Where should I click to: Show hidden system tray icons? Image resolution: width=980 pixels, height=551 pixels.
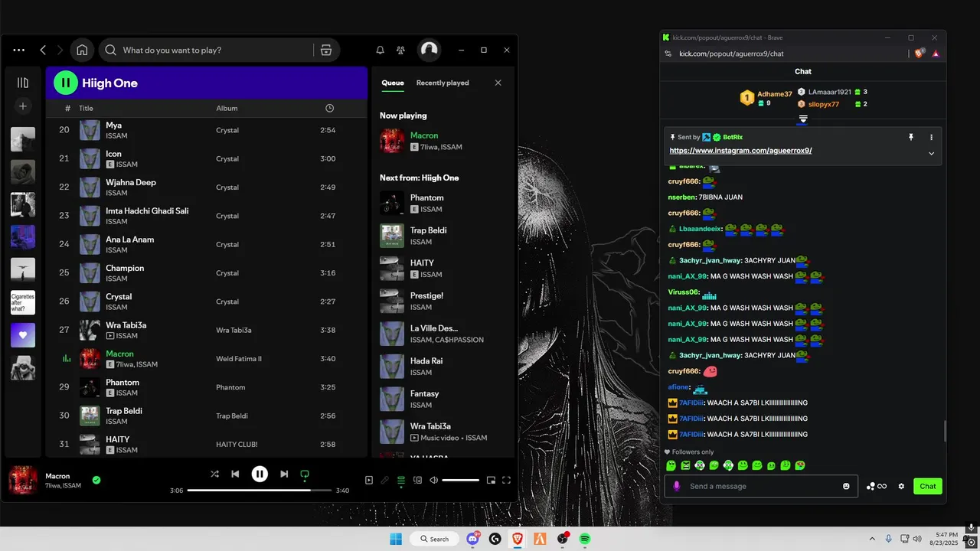click(872, 539)
